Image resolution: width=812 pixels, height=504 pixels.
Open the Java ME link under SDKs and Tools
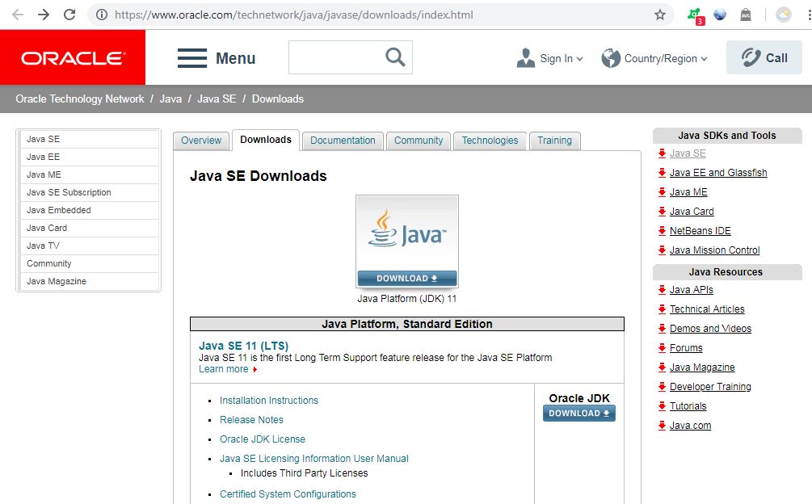688,192
